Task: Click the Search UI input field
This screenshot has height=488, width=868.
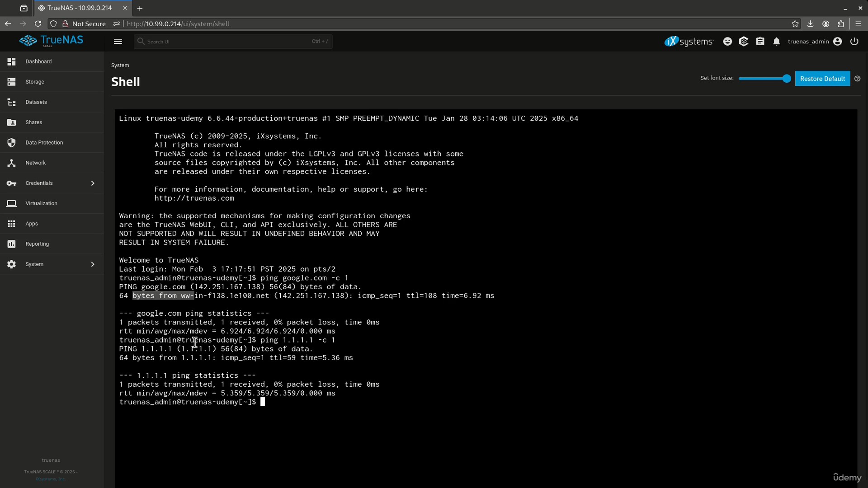Action: [x=233, y=42]
